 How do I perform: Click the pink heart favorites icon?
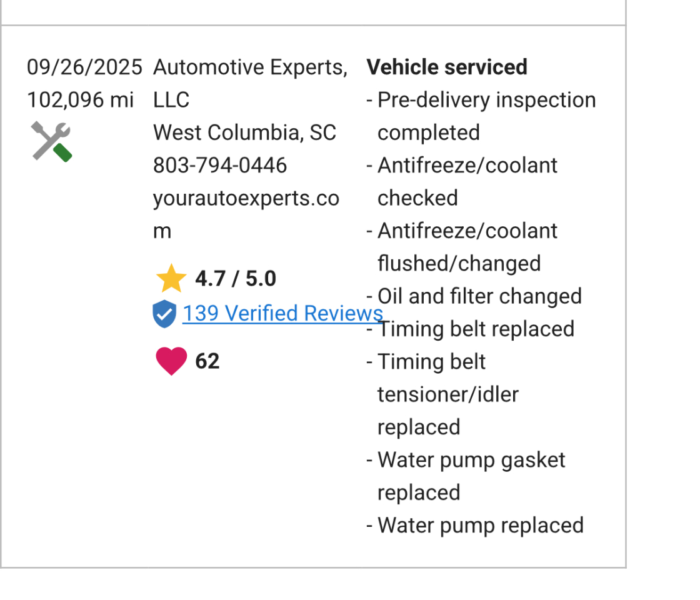(171, 361)
